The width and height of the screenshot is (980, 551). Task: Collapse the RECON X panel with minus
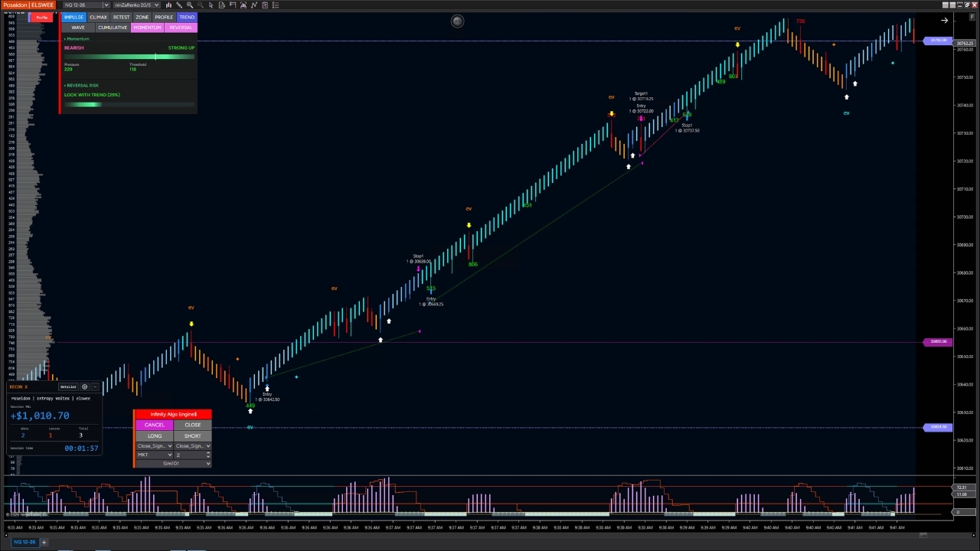coord(95,386)
